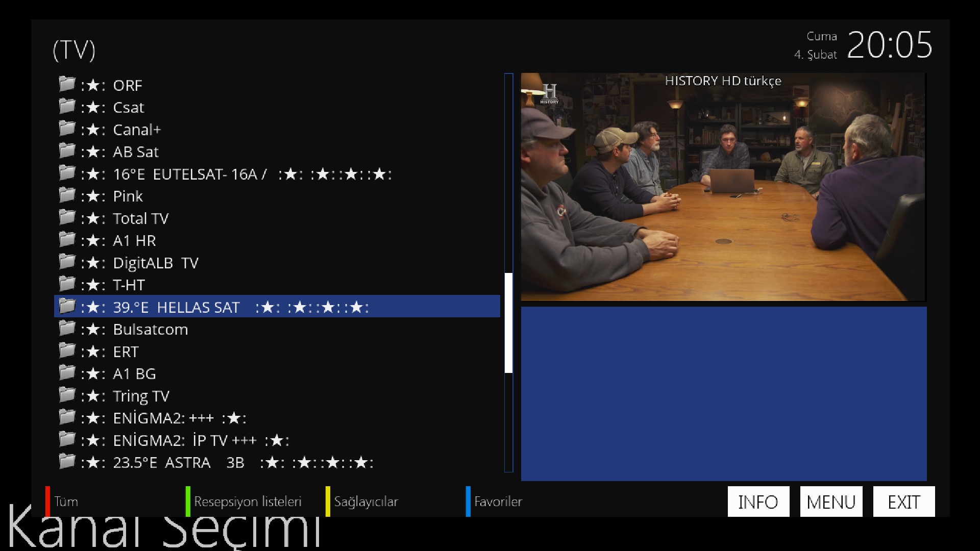The image size is (980, 551).
Task: Click the folder icon beside A1 BG
Action: 67,372
